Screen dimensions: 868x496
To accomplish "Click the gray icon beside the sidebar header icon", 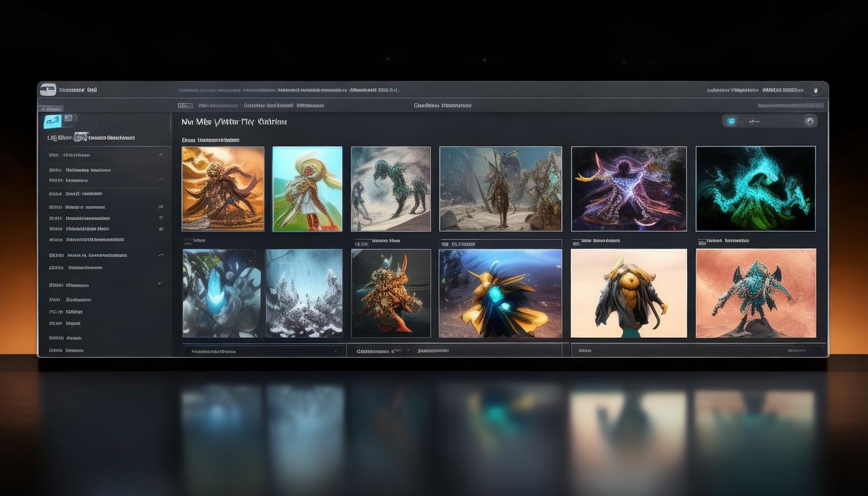I will 70,119.
